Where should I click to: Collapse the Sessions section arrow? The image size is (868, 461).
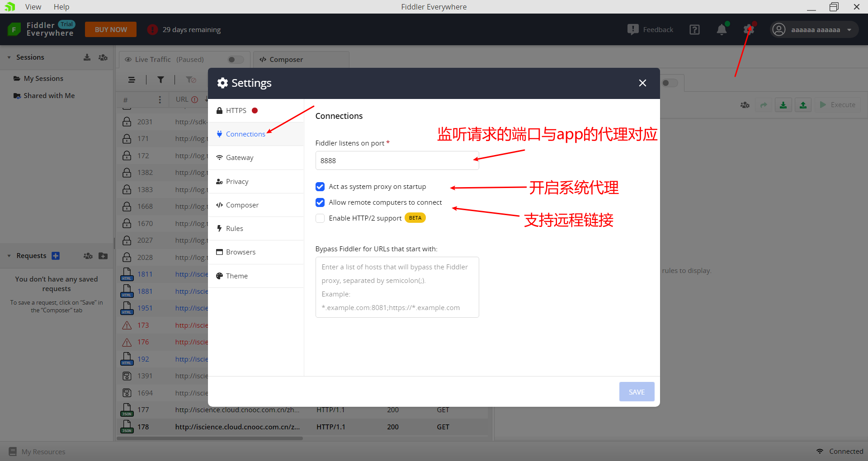pyautogui.click(x=9, y=57)
